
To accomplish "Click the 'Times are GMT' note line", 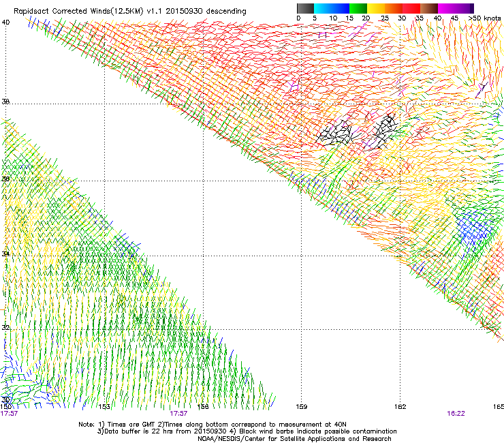I will 212,425.
